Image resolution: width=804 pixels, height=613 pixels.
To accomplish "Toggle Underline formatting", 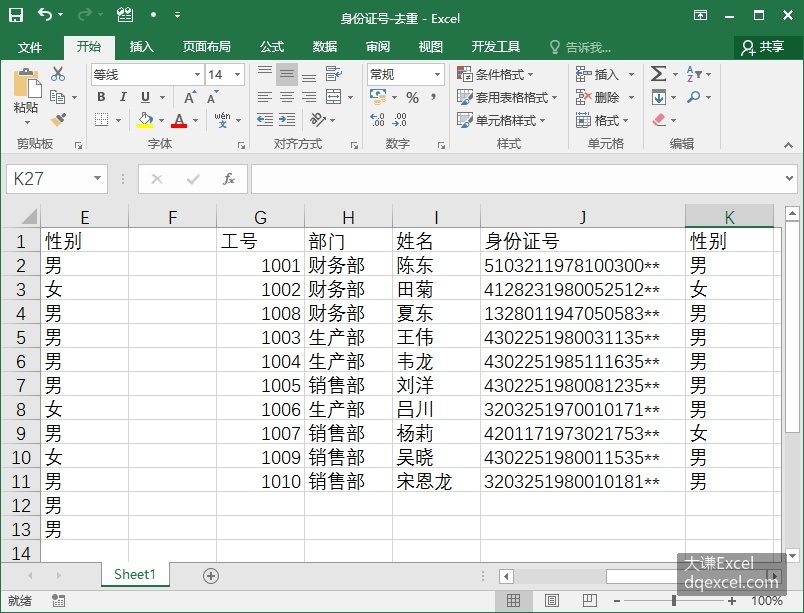I will 146,97.
